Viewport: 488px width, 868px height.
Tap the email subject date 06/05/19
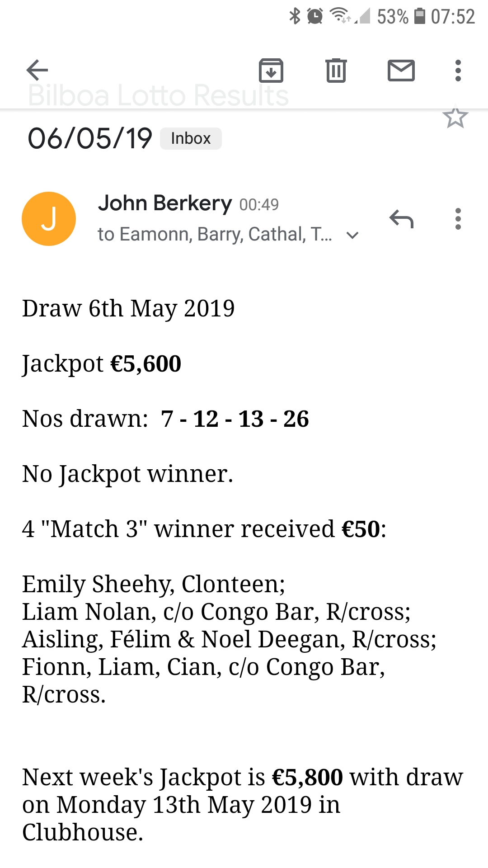[90, 138]
